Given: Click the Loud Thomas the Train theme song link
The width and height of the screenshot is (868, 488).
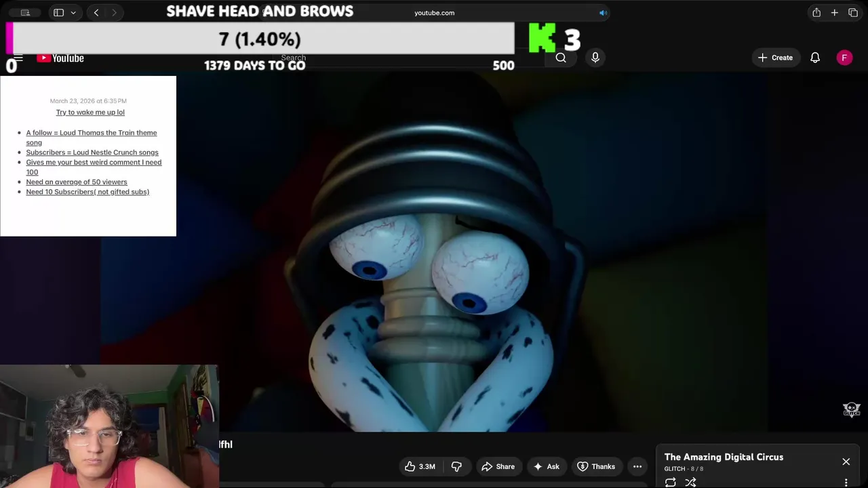Looking at the screenshot, I should pyautogui.click(x=92, y=138).
